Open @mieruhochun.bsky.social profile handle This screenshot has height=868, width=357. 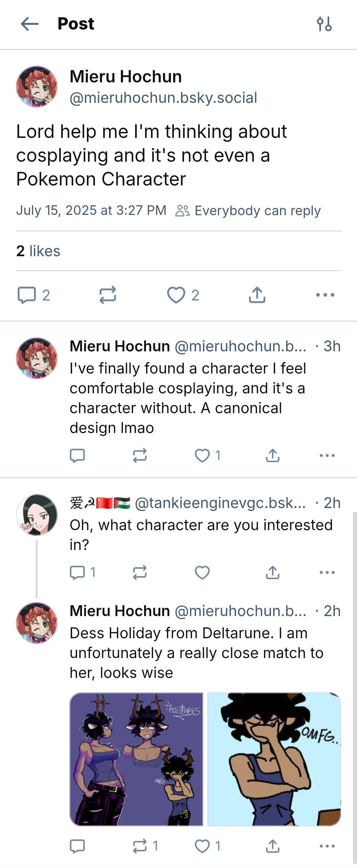click(164, 98)
